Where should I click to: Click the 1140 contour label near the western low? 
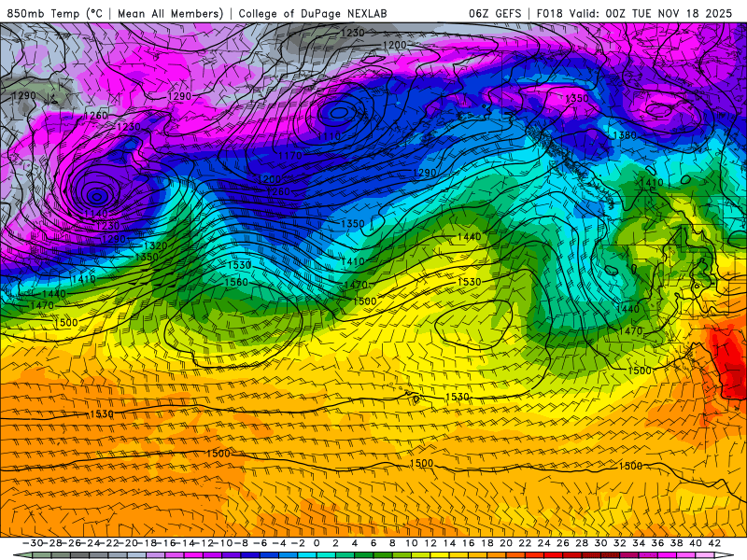point(96,214)
